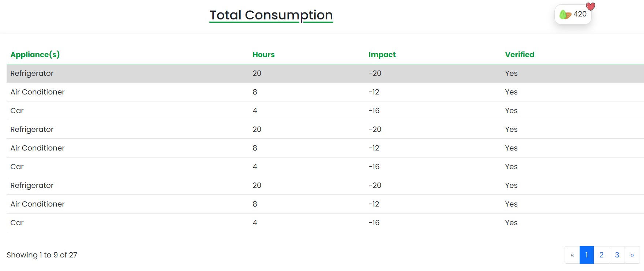This screenshot has height=271, width=644.
Task: Go to the next page arrow
Action: (x=632, y=255)
